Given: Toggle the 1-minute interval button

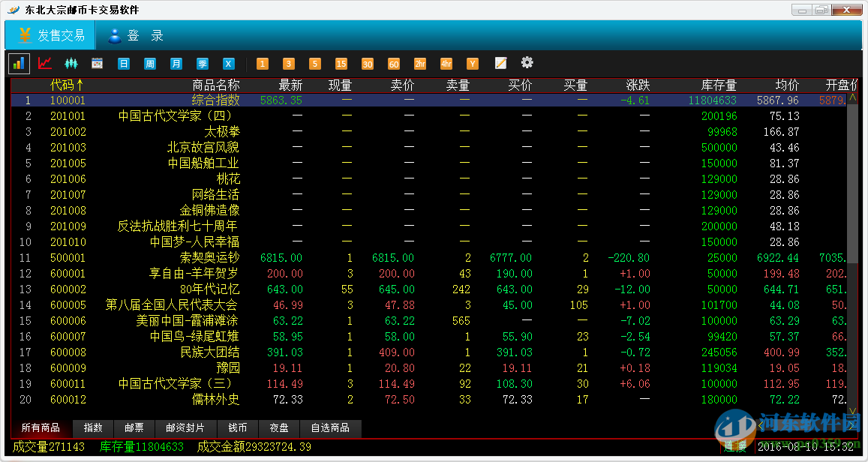Looking at the screenshot, I should (262, 64).
